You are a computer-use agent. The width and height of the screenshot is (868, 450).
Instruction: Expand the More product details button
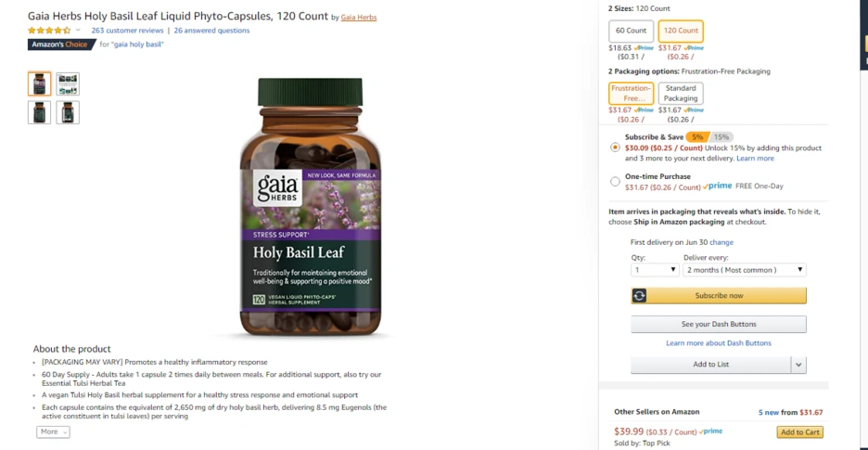click(53, 431)
